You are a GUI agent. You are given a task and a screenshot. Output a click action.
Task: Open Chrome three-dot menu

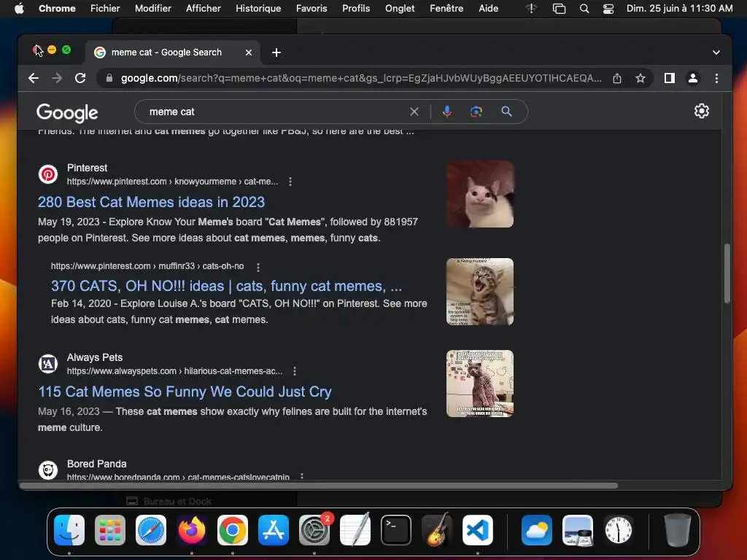click(716, 78)
